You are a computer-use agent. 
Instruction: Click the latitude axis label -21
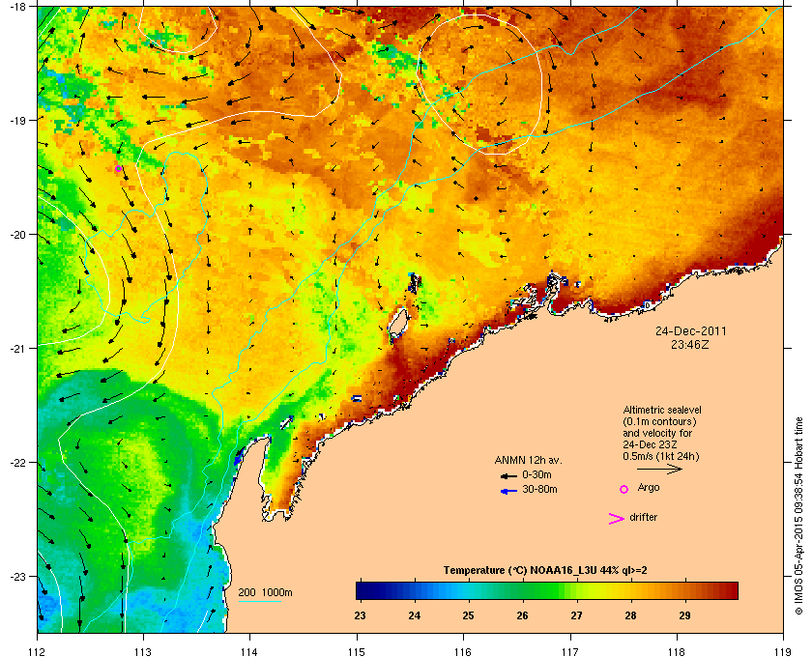[18, 348]
